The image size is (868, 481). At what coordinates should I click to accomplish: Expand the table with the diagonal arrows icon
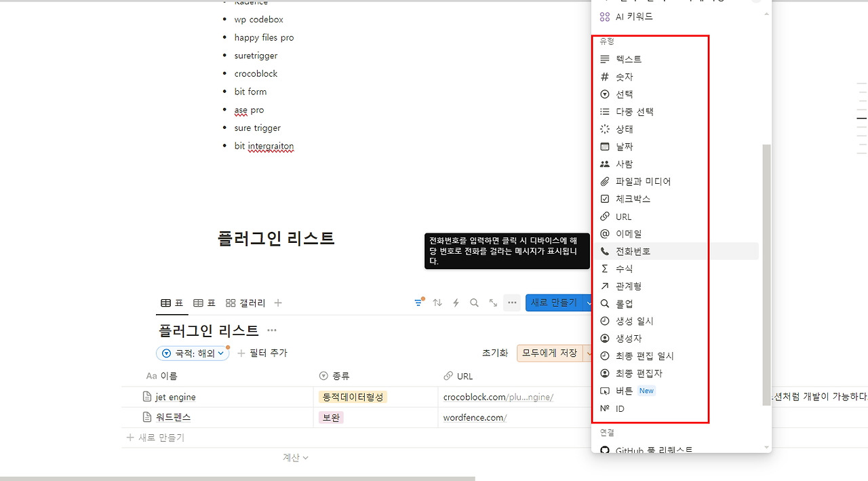click(x=493, y=303)
